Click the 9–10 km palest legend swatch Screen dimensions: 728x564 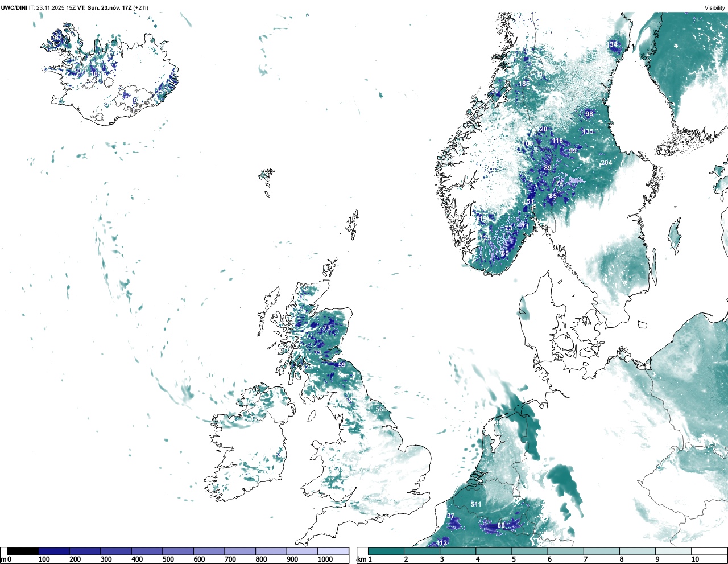(673, 551)
